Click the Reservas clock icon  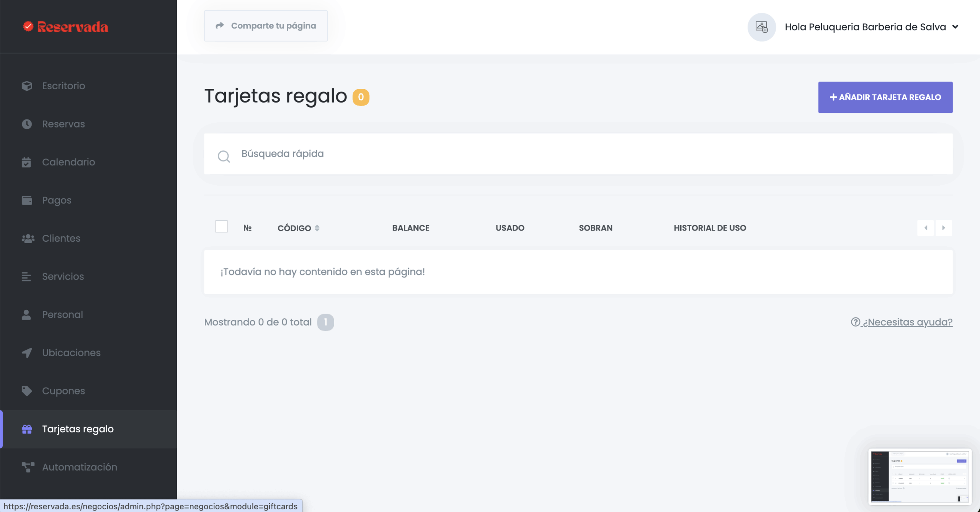pos(27,124)
